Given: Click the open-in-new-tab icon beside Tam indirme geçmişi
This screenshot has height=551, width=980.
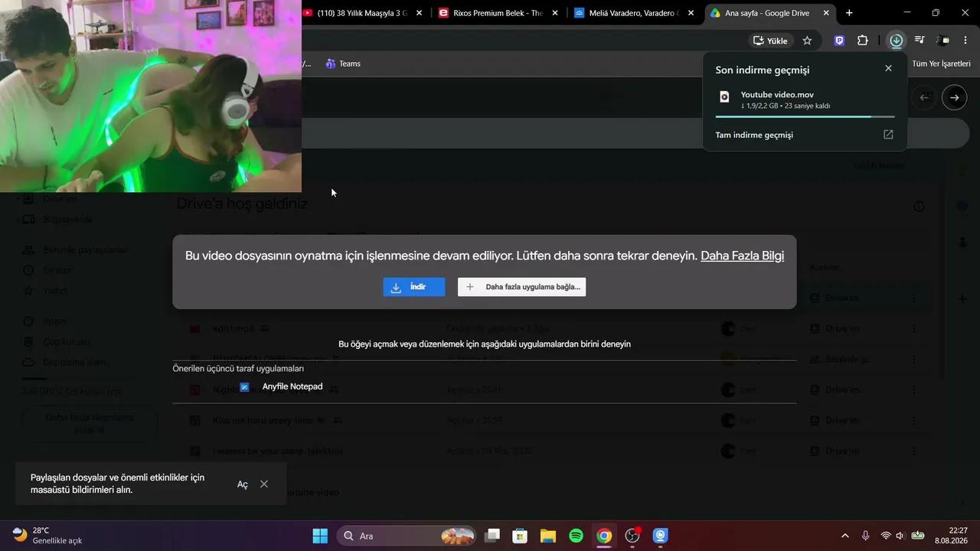Looking at the screenshot, I should (x=888, y=135).
